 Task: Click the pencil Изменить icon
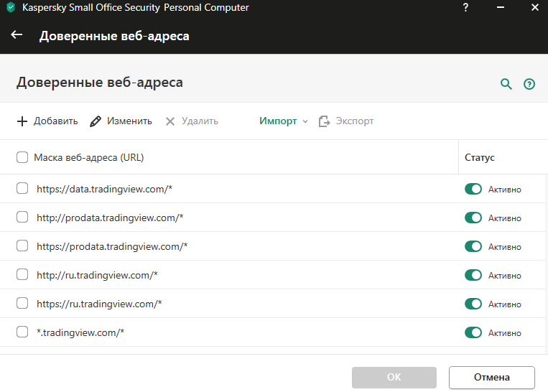tap(96, 121)
